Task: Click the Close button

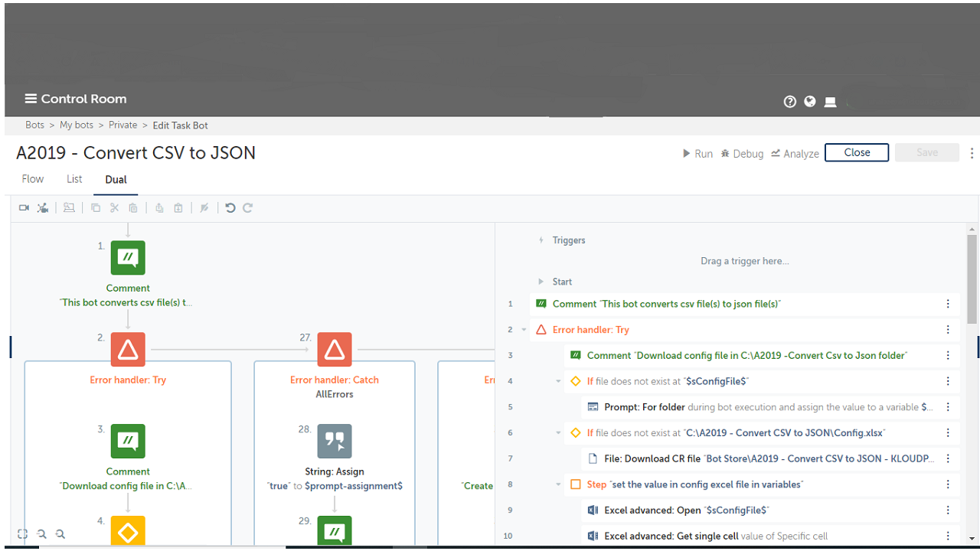Action: pyautogui.click(x=856, y=153)
